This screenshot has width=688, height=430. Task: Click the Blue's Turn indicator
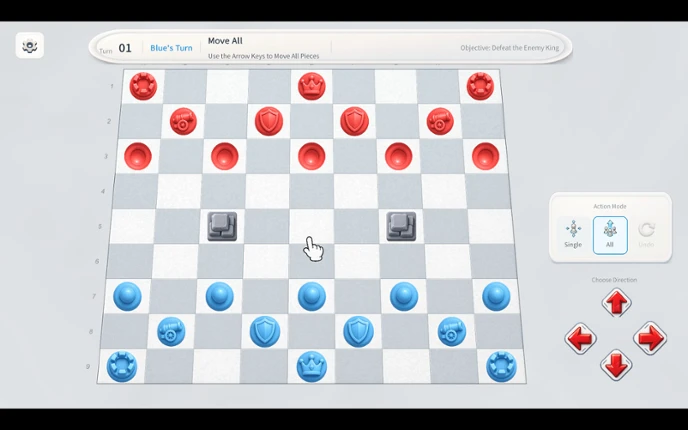point(171,48)
